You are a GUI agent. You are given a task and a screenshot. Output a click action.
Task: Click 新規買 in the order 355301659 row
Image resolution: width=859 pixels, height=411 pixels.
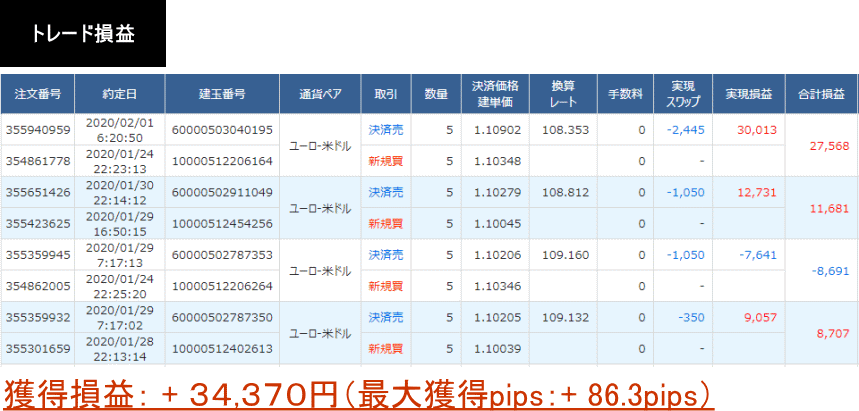point(385,349)
